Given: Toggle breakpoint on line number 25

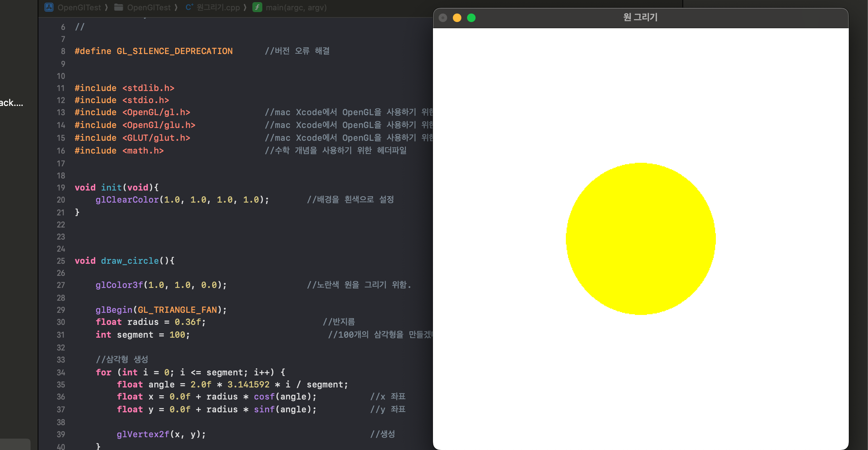Looking at the screenshot, I should pos(61,261).
